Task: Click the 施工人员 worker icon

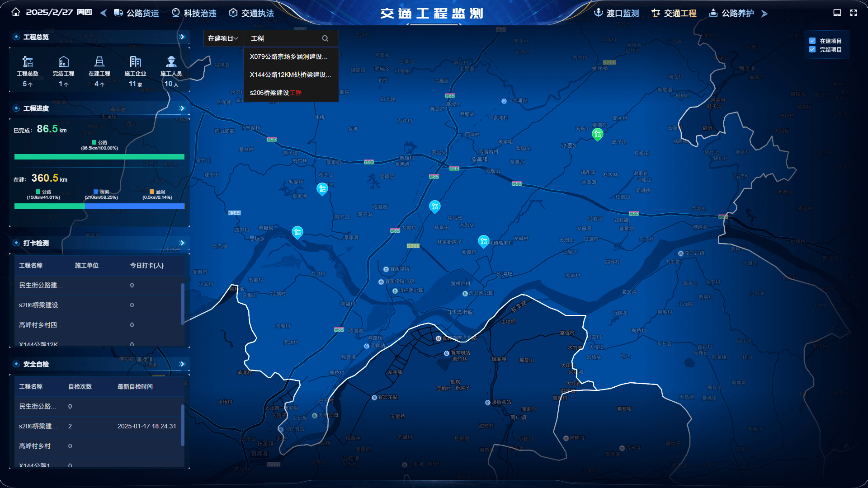Action: click(171, 61)
